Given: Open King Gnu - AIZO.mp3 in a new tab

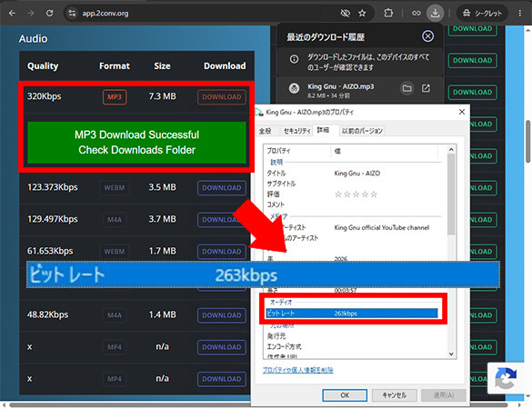Looking at the screenshot, I should tap(426, 88).
